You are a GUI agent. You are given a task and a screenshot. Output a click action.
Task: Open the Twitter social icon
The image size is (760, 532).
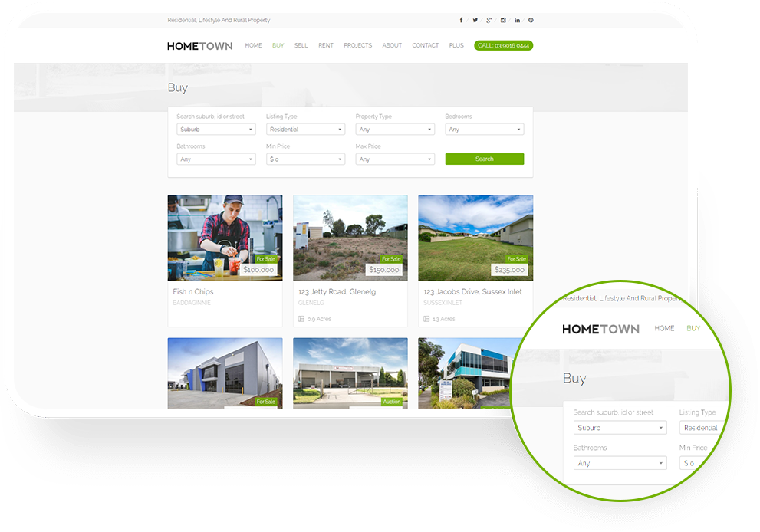[x=475, y=21]
